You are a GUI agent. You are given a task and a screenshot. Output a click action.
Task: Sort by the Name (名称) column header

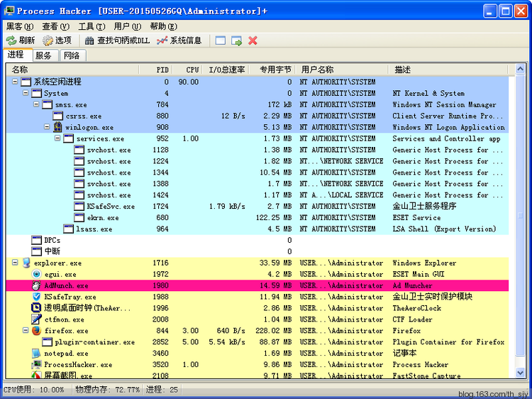[72, 70]
